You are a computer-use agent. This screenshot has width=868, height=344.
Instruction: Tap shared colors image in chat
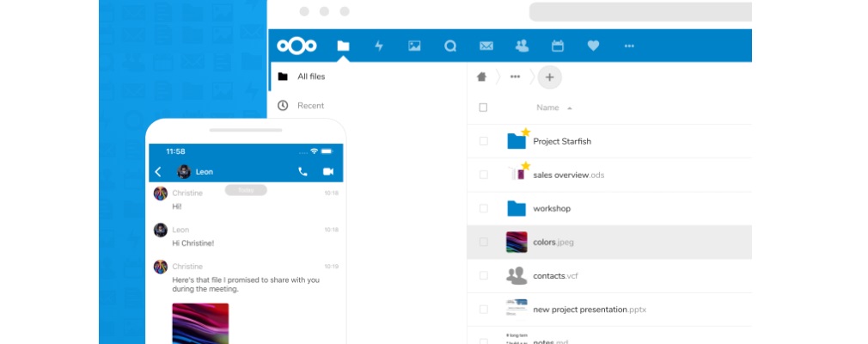(200, 323)
